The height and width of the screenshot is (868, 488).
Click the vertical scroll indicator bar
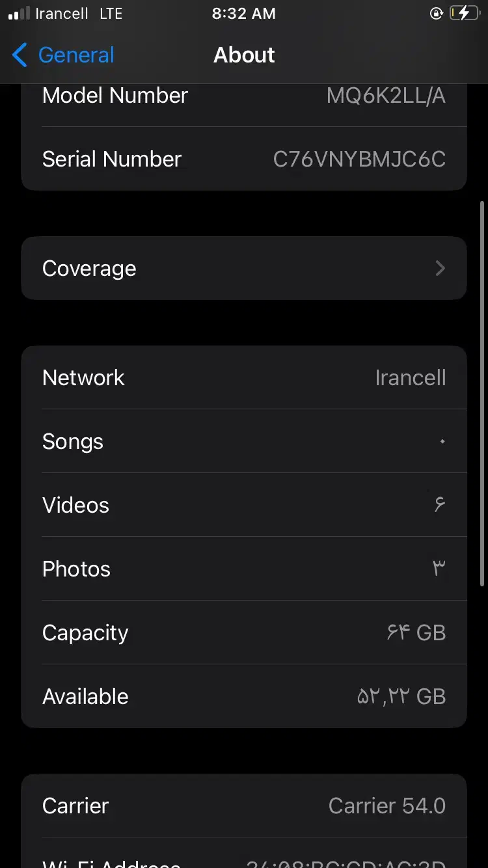tap(482, 390)
